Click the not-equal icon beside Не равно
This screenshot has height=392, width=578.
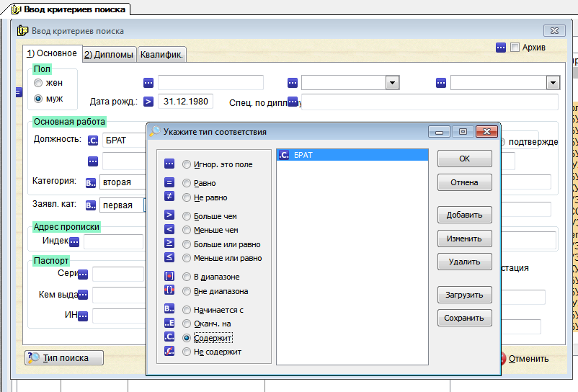tap(169, 197)
